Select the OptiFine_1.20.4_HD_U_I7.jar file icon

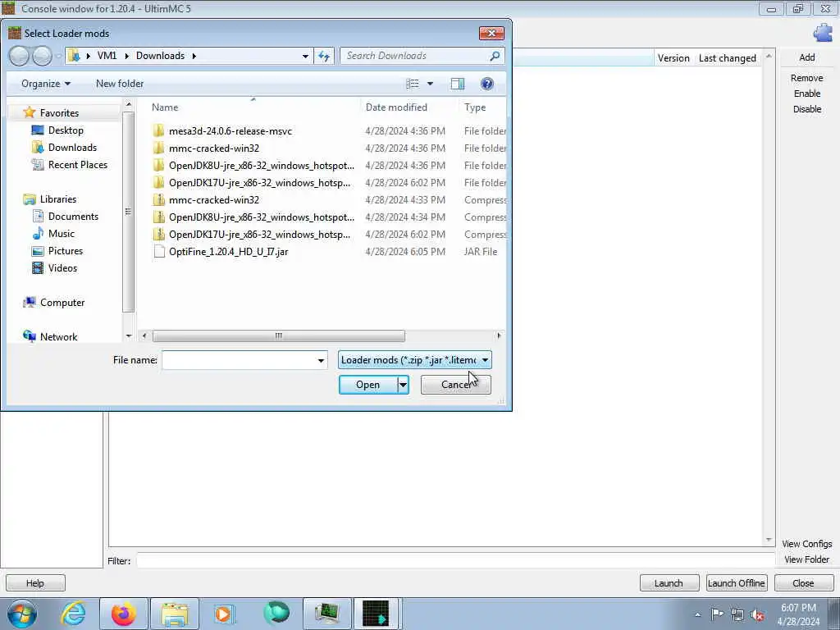coord(159,251)
